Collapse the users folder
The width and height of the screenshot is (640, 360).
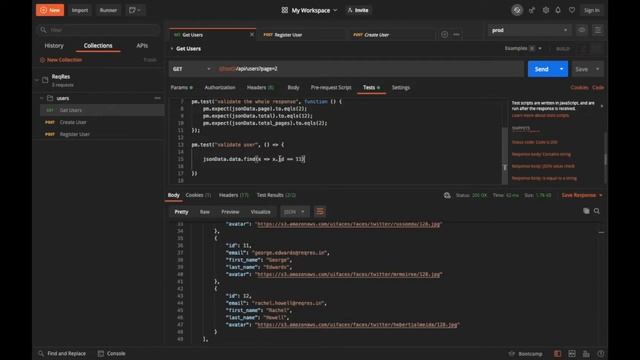click(42, 98)
